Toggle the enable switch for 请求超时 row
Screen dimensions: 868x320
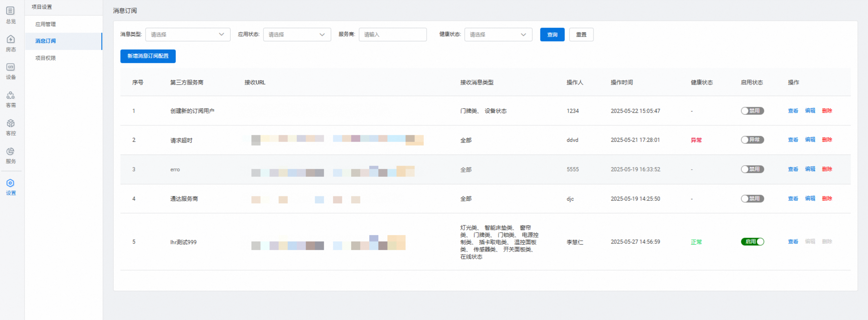pyautogui.click(x=752, y=140)
